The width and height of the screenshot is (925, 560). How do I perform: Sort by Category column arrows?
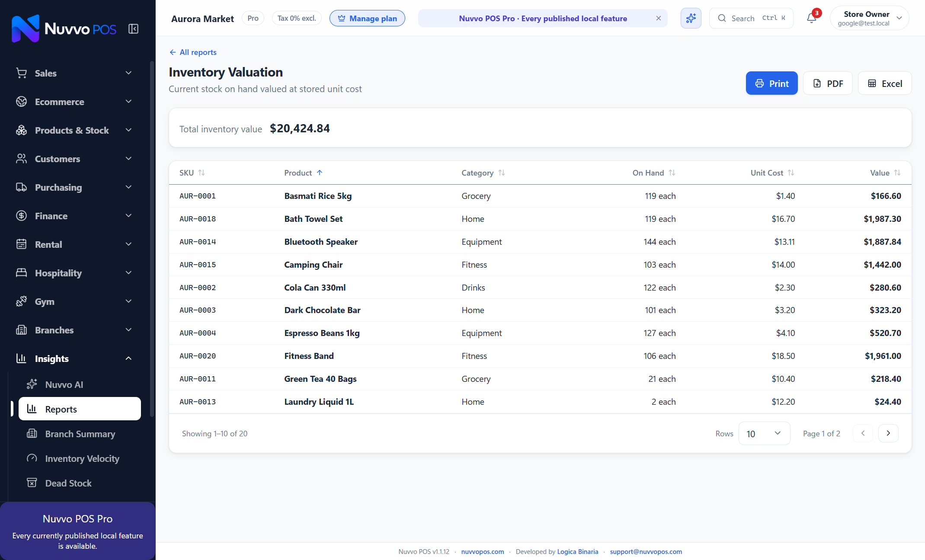click(502, 173)
